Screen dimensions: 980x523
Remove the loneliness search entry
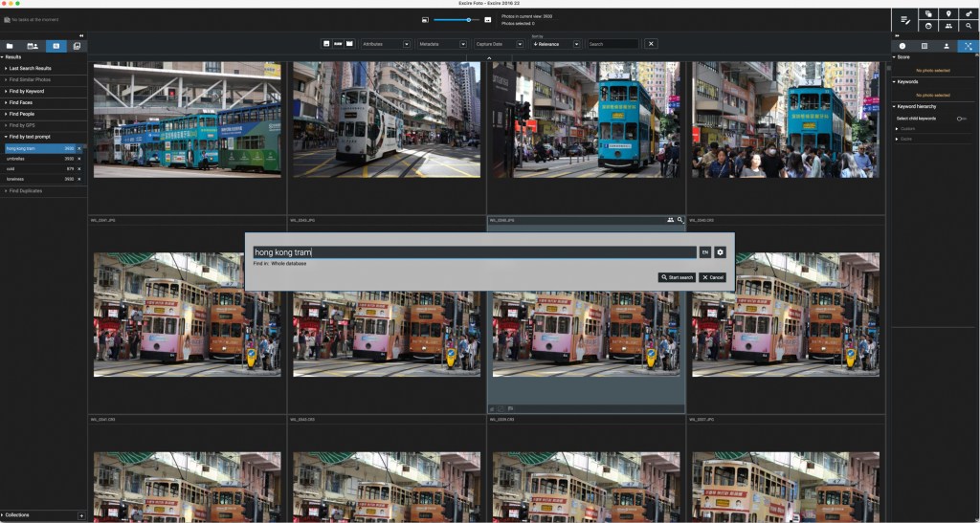pyautogui.click(x=79, y=179)
